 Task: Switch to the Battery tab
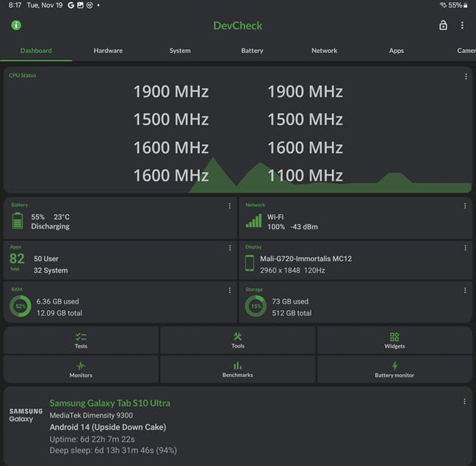click(252, 51)
